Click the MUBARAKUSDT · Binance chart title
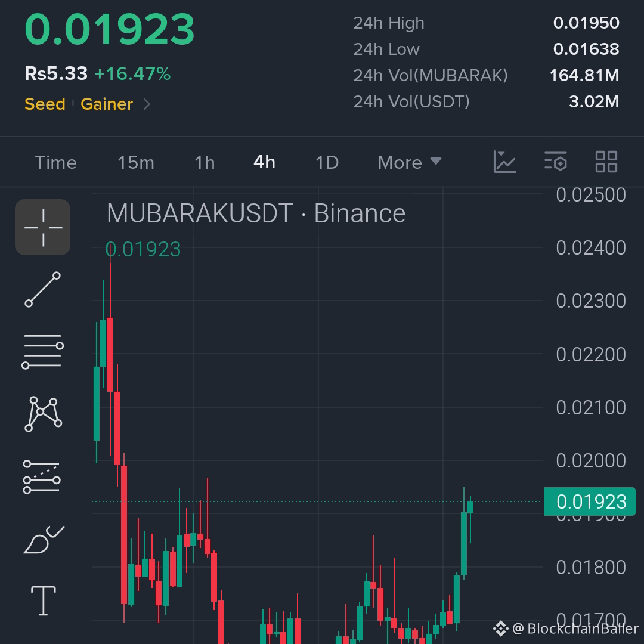644x644 pixels. pos(256,213)
